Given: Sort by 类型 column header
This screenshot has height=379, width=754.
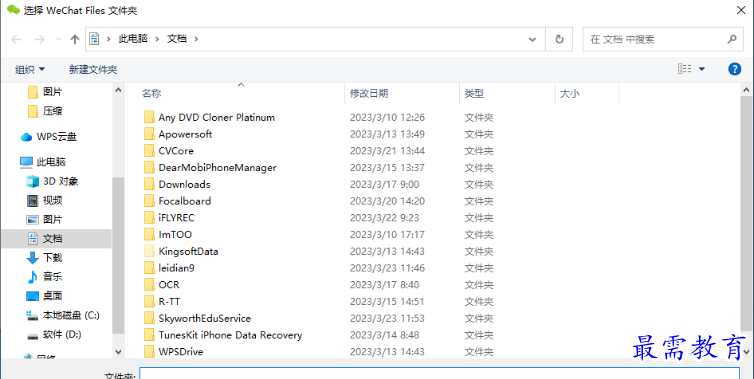Looking at the screenshot, I should click(x=474, y=93).
